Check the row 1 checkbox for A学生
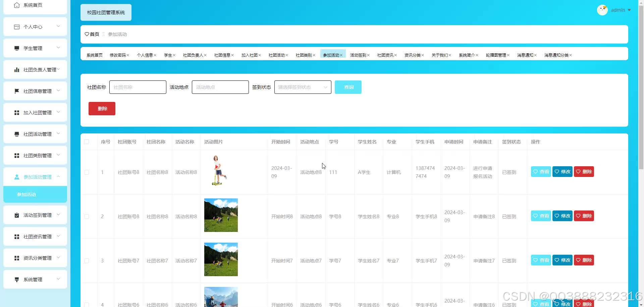This screenshot has width=644, height=307. pos(87,172)
